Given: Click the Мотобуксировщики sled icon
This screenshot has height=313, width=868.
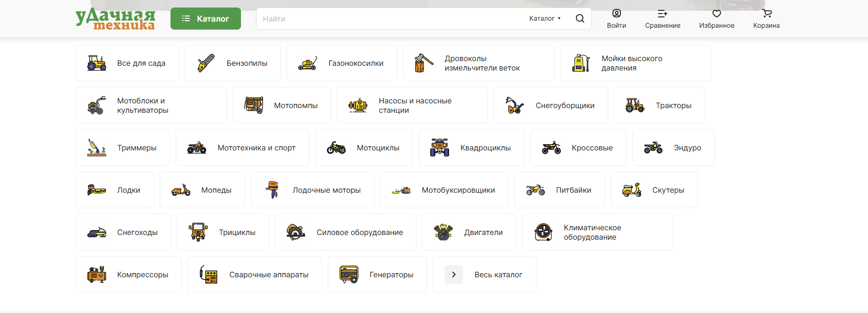Looking at the screenshot, I should [401, 190].
